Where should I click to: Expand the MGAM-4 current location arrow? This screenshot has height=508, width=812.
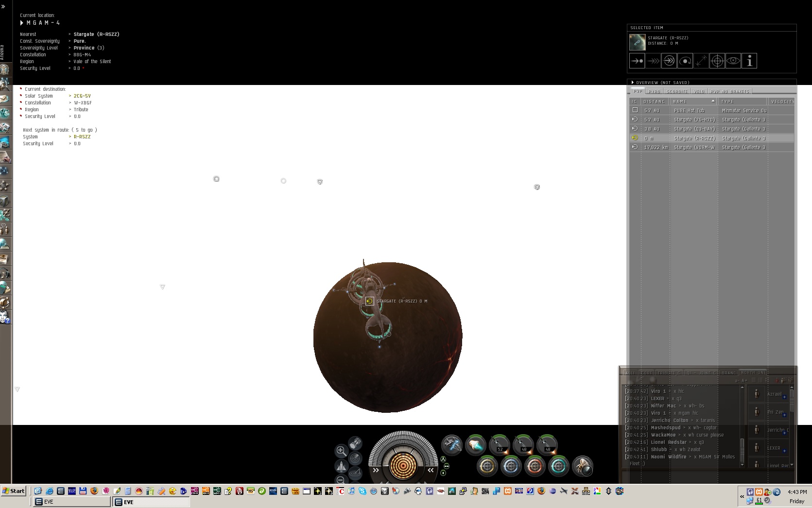(22, 23)
